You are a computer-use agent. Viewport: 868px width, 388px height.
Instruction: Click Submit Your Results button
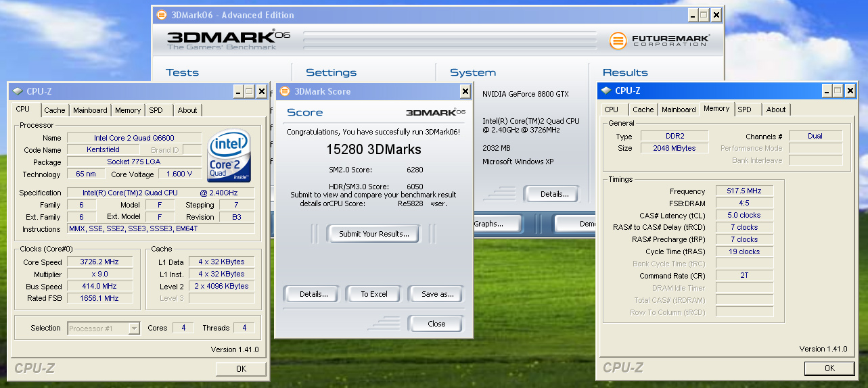pyautogui.click(x=374, y=234)
